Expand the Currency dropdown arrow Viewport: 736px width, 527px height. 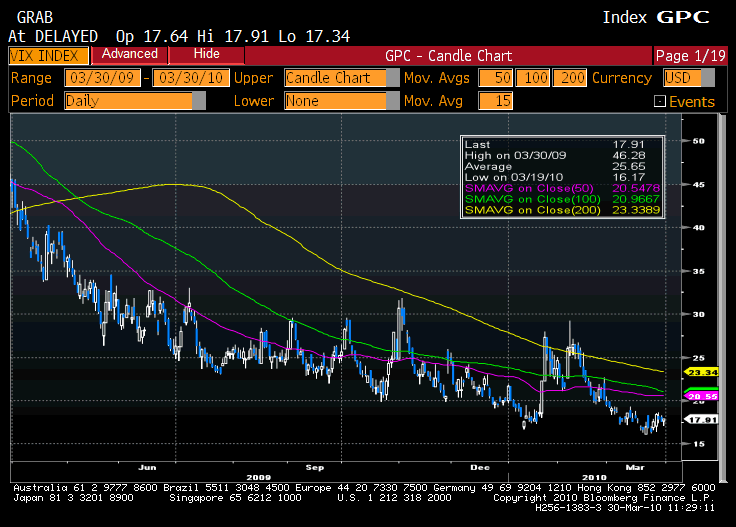(x=708, y=78)
